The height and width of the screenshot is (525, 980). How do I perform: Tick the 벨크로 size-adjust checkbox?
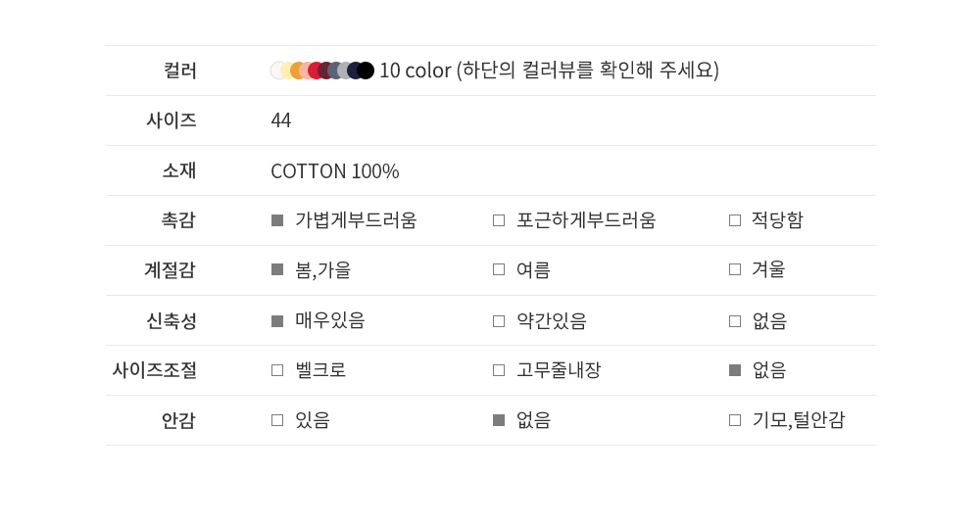click(277, 370)
